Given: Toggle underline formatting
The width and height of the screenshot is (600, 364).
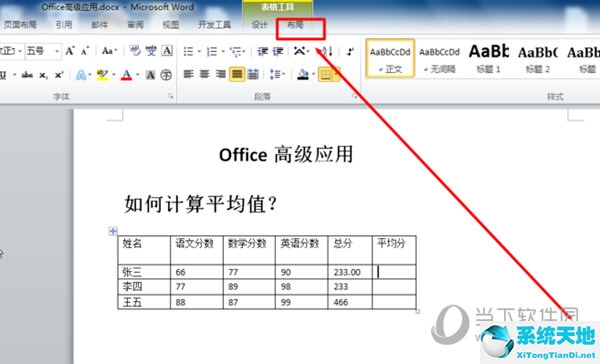Looking at the screenshot, I should [3, 75].
